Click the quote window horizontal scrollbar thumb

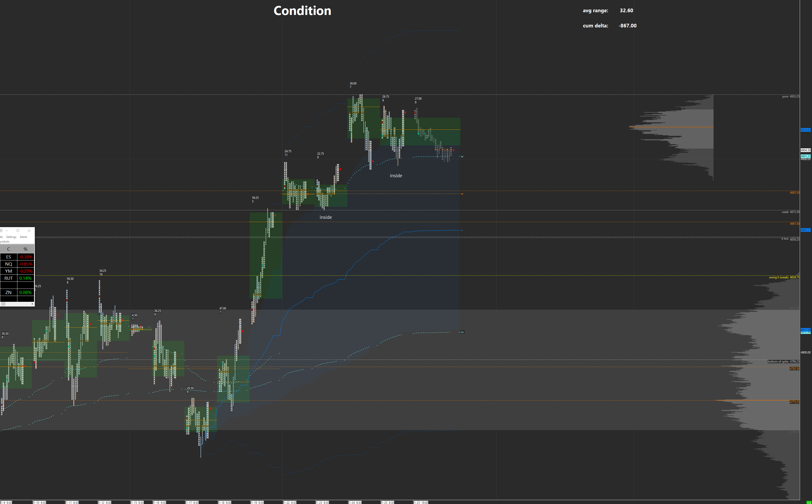tap(3, 304)
